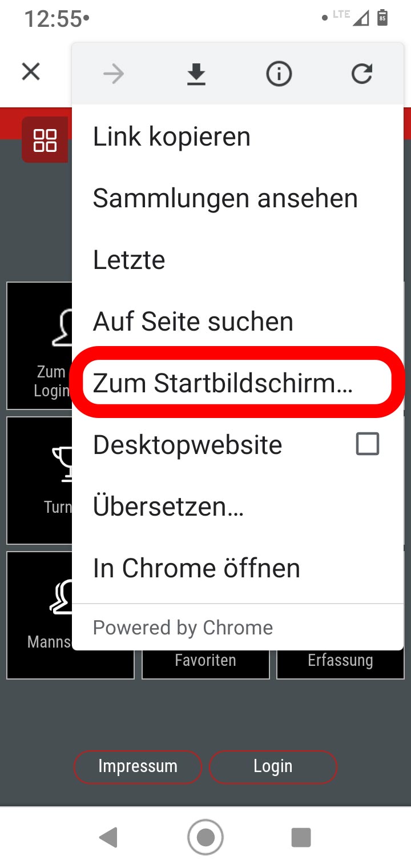Select In Chrome öffnen

click(237, 568)
